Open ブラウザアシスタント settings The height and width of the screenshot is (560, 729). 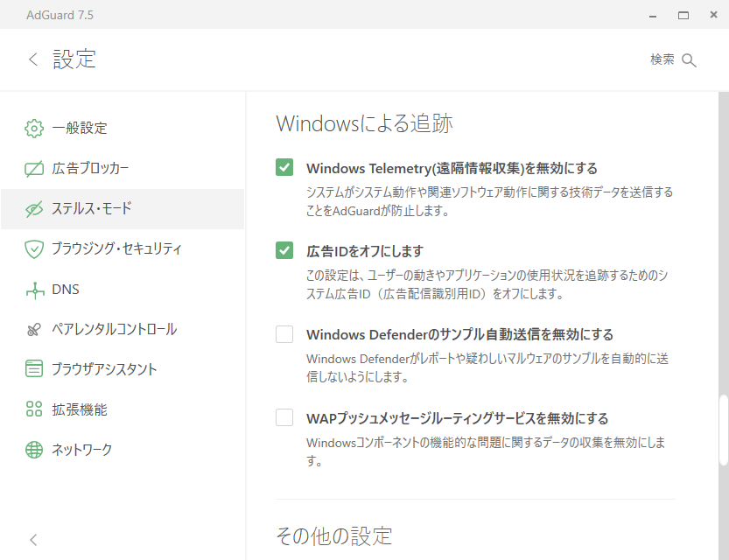coord(123,369)
